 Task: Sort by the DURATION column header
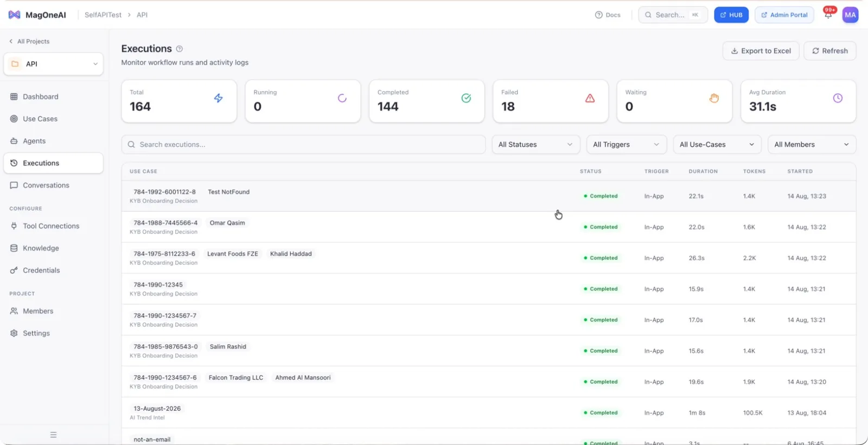pyautogui.click(x=703, y=171)
